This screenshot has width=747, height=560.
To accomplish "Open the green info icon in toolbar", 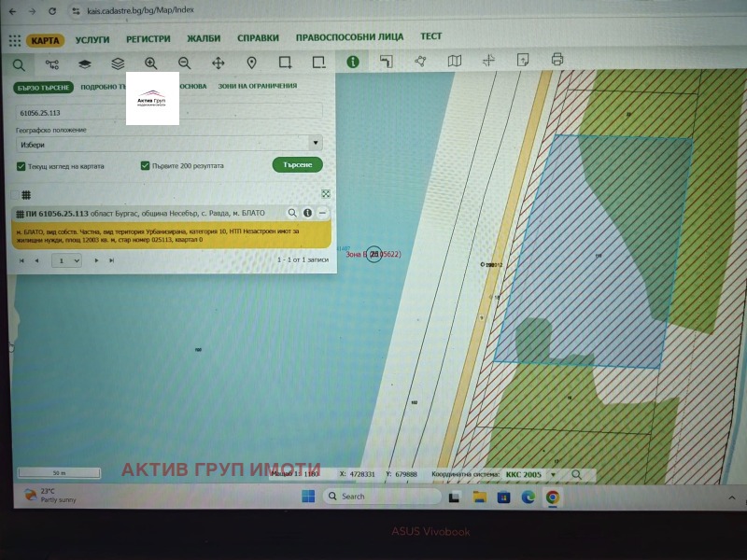I will pos(353,62).
